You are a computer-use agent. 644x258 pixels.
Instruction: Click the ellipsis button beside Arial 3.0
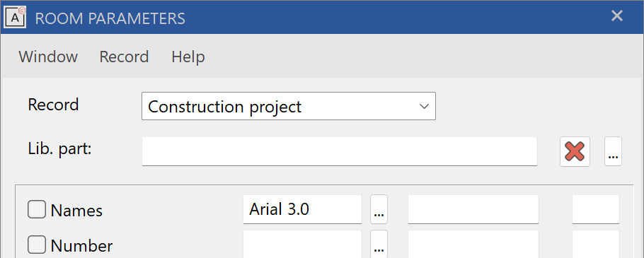tap(379, 209)
